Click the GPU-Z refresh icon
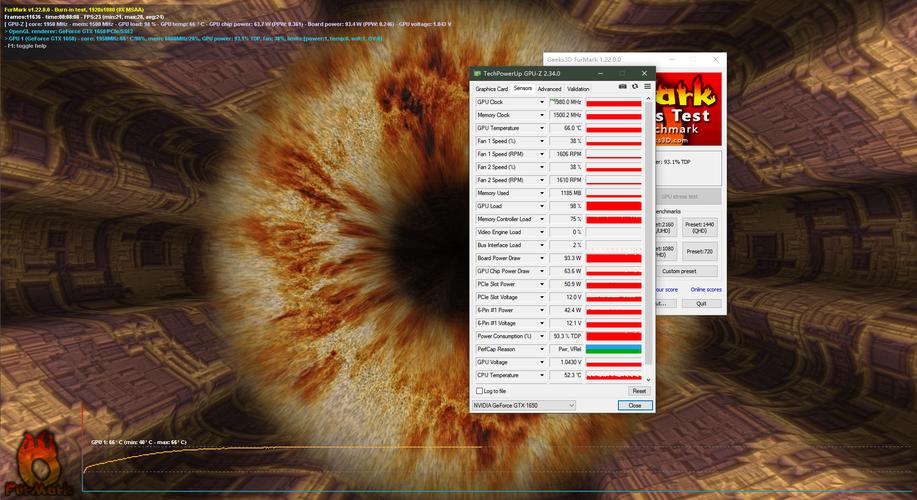Image resolution: width=917 pixels, height=500 pixels. (x=634, y=88)
